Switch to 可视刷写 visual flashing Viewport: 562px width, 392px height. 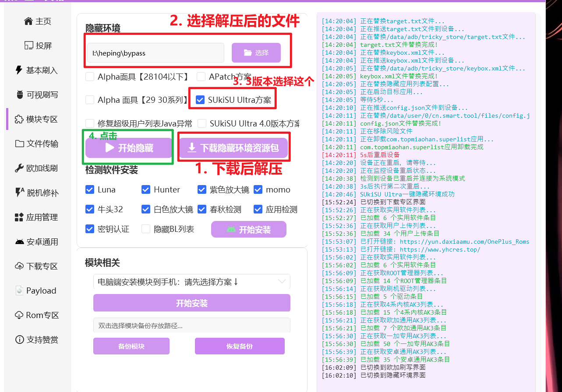tap(38, 94)
